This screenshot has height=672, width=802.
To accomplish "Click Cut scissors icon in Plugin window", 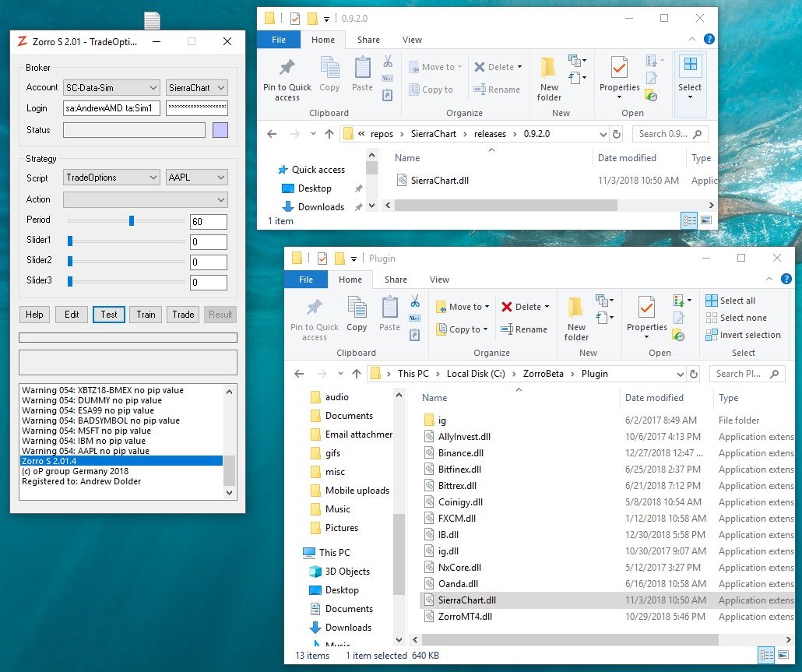I will 415,301.
